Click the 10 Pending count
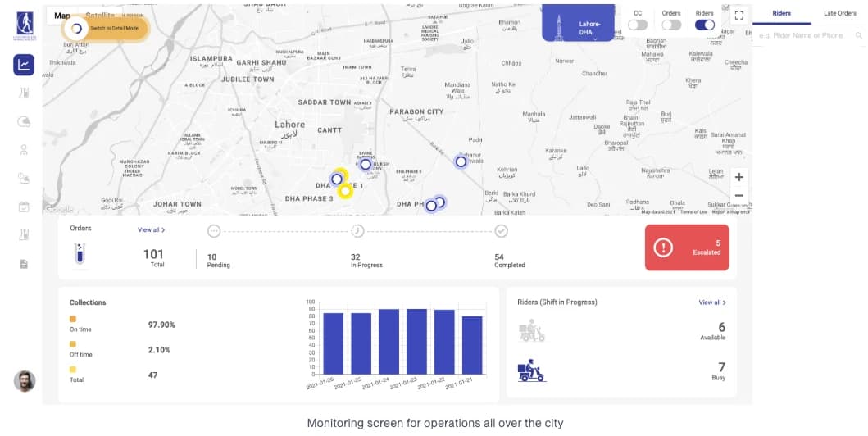This screenshot has width=868, height=436. [211, 257]
